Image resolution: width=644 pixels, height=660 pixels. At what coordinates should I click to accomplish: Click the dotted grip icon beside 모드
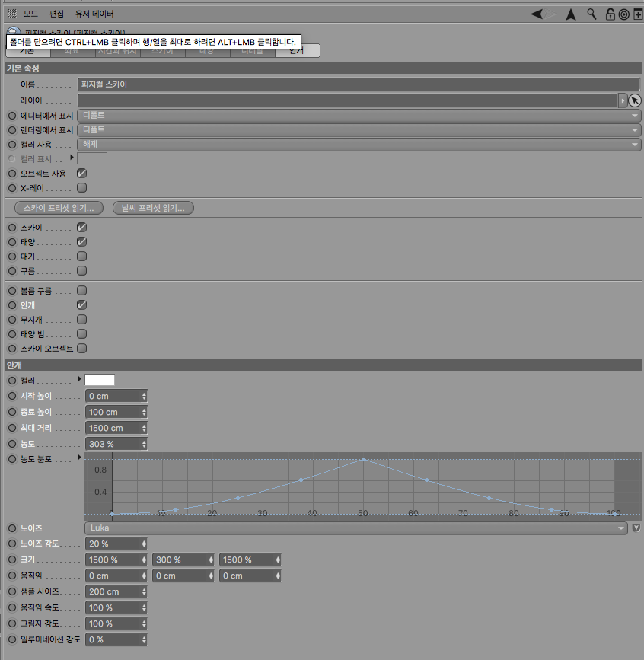[x=12, y=14]
